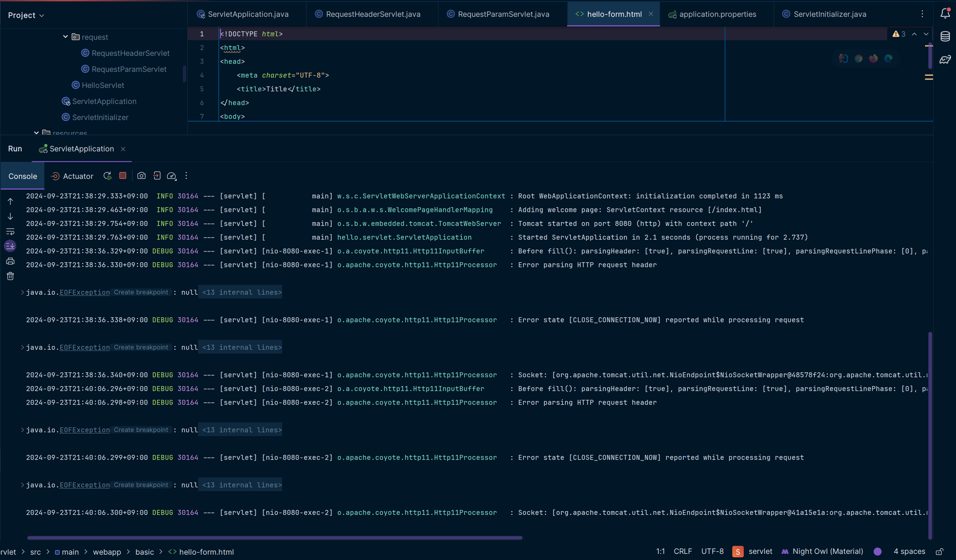Open the Actuator icon tab
Screen dimensions: 956x560
click(x=72, y=176)
